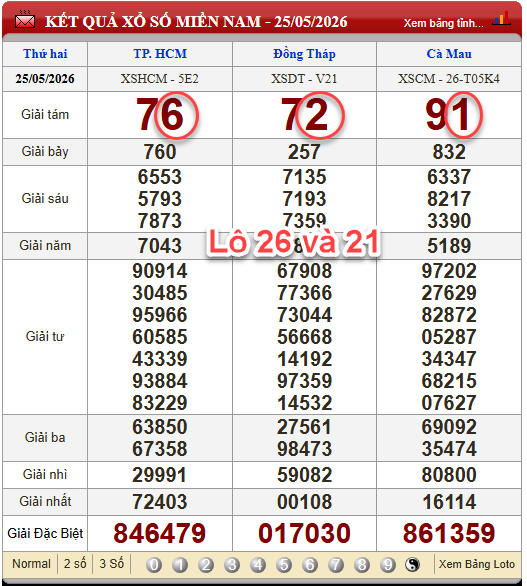Switch to Normal display mode
527x586 pixels.
[x=31, y=564]
